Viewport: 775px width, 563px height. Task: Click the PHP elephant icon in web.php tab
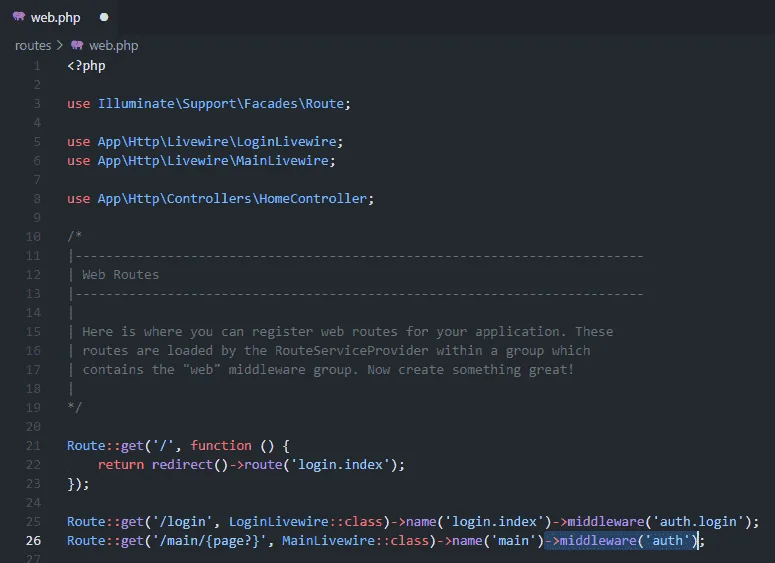pos(19,17)
